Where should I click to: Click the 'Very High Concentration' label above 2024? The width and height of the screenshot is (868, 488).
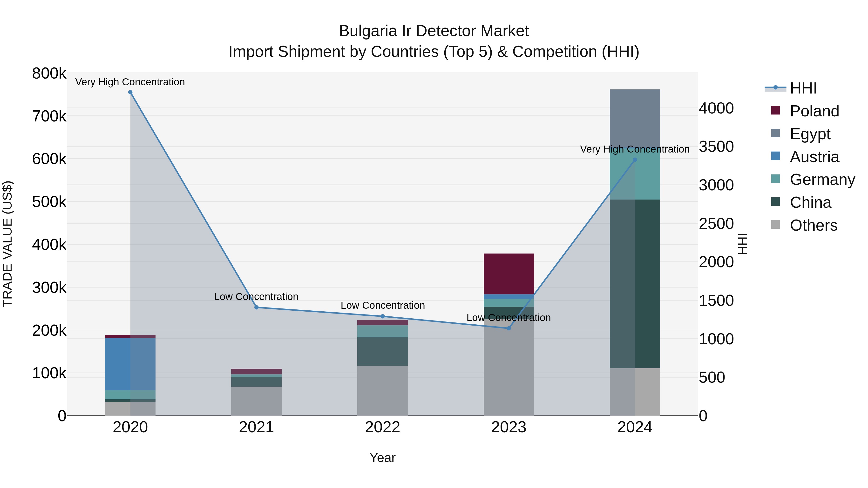pyautogui.click(x=635, y=149)
